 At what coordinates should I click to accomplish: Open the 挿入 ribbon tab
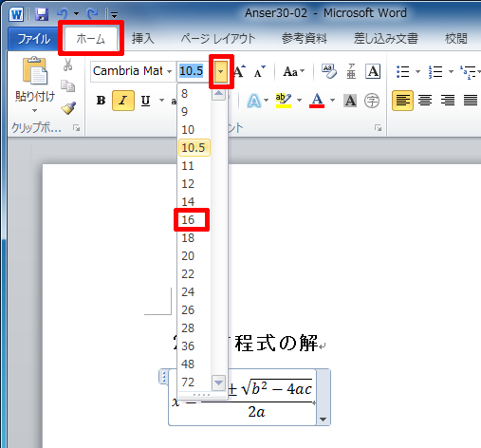[143, 39]
